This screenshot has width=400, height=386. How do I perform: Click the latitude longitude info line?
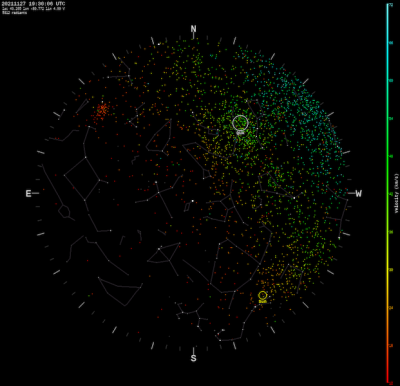(x=33, y=9)
